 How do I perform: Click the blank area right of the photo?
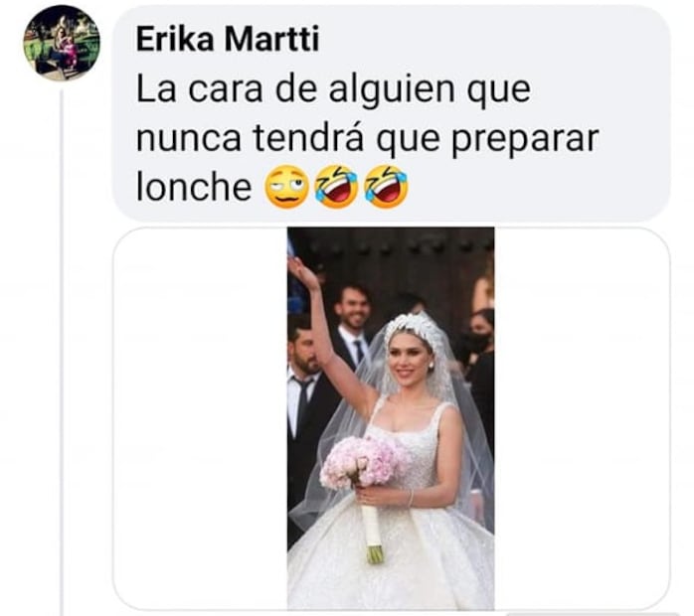click(582, 418)
